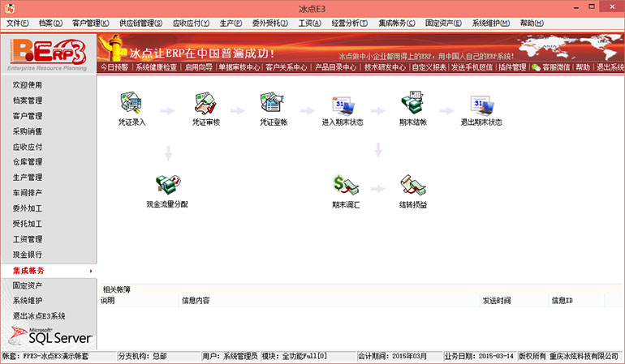Open the 供应链管理(S) menu
This screenshot has height=364, width=625.
(x=141, y=23)
